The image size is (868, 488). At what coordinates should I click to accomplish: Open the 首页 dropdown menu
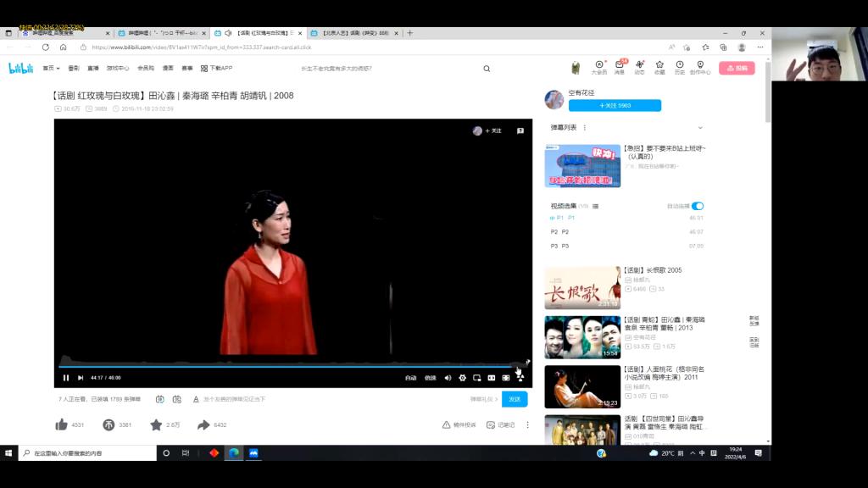pos(51,68)
